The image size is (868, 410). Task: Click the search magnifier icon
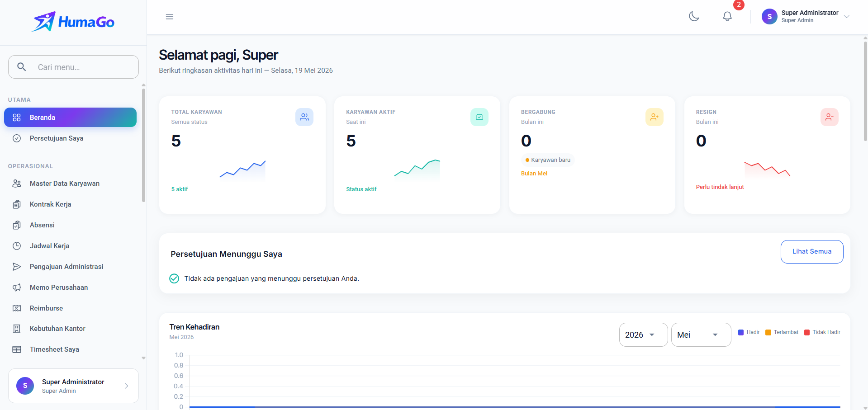click(21, 67)
